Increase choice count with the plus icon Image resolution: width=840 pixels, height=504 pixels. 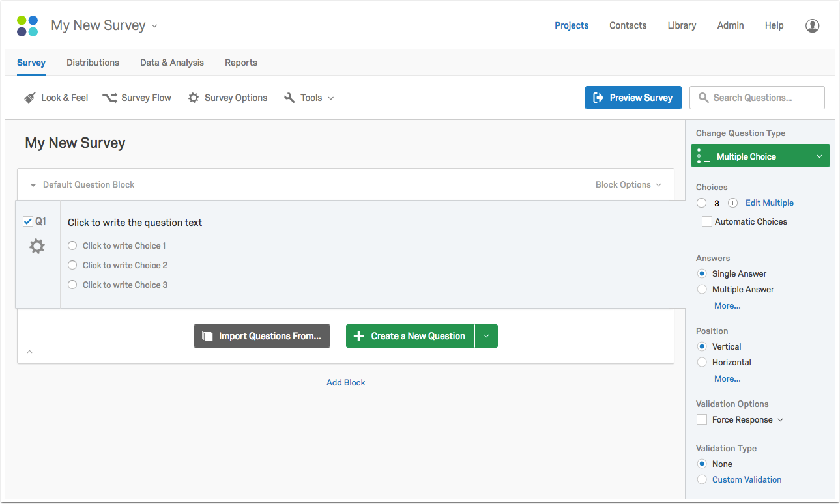(732, 203)
